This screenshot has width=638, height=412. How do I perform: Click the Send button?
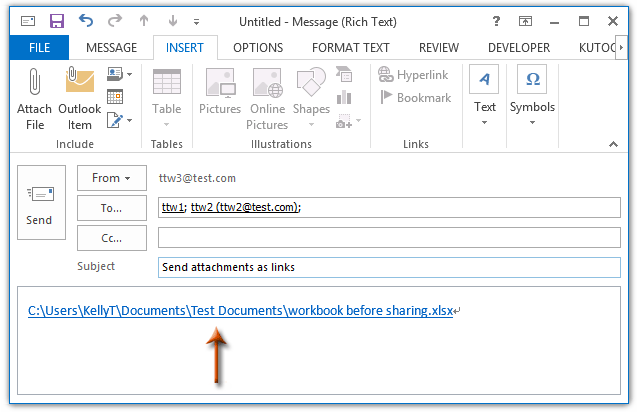[41, 203]
